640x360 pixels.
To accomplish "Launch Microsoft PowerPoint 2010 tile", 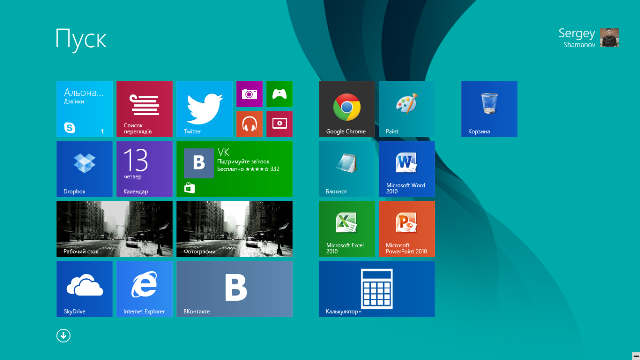I will pyautogui.click(x=407, y=229).
